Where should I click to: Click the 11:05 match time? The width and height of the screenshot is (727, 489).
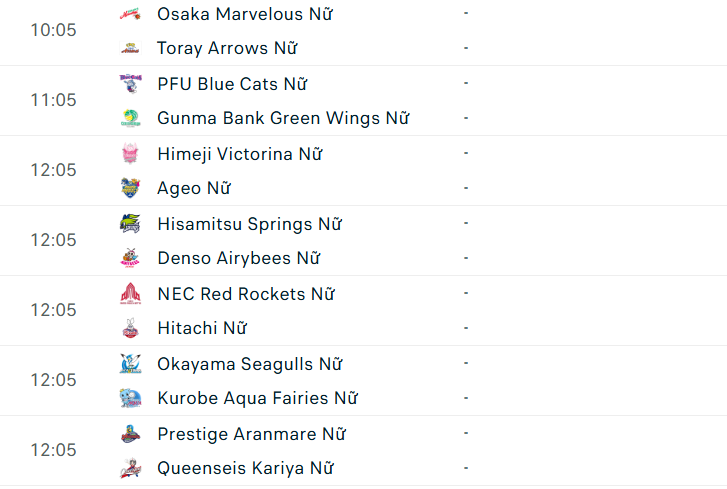pos(53,100)
